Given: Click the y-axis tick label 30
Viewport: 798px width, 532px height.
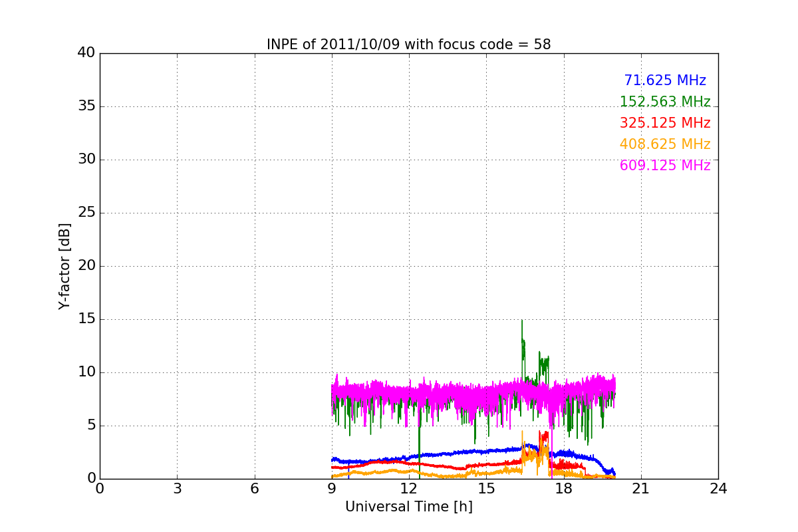Looking at the screenshot, I should pos(86,160).
